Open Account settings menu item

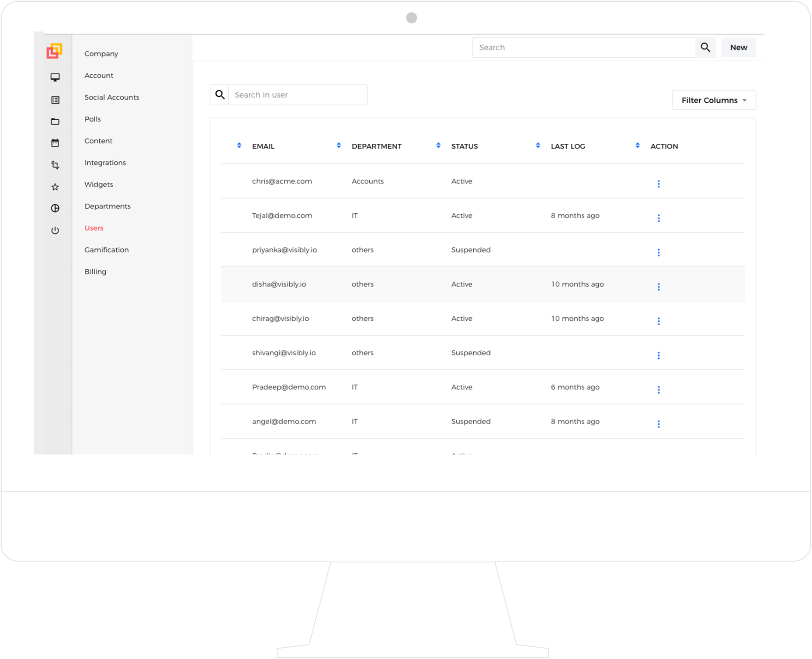pyautogui.click(x=99, y=76)
